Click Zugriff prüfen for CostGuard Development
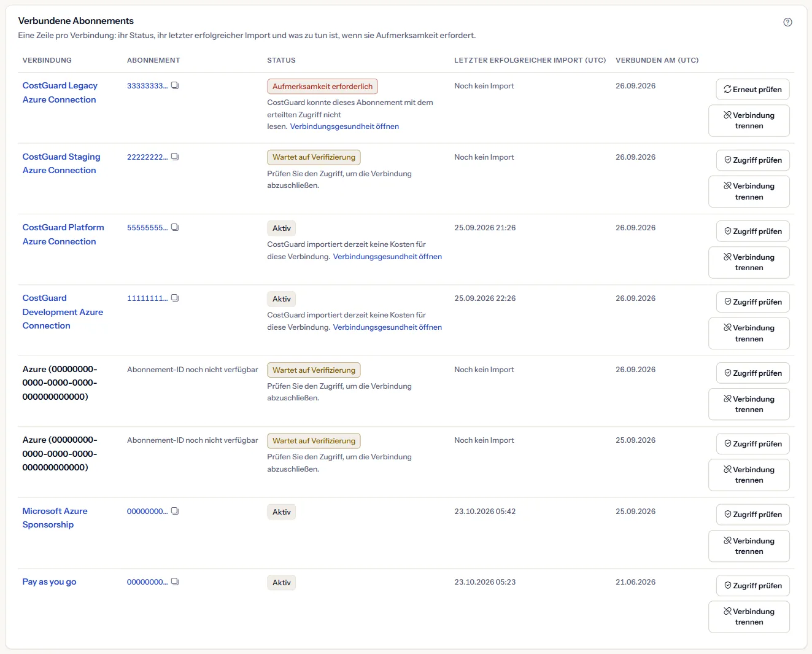The image size is (812, 654). click(752, 302)
